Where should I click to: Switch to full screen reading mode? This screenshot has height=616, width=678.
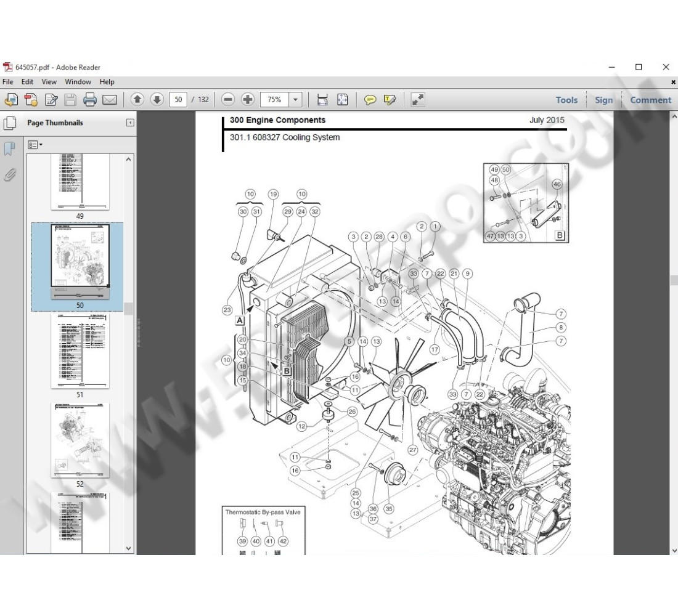417,99
